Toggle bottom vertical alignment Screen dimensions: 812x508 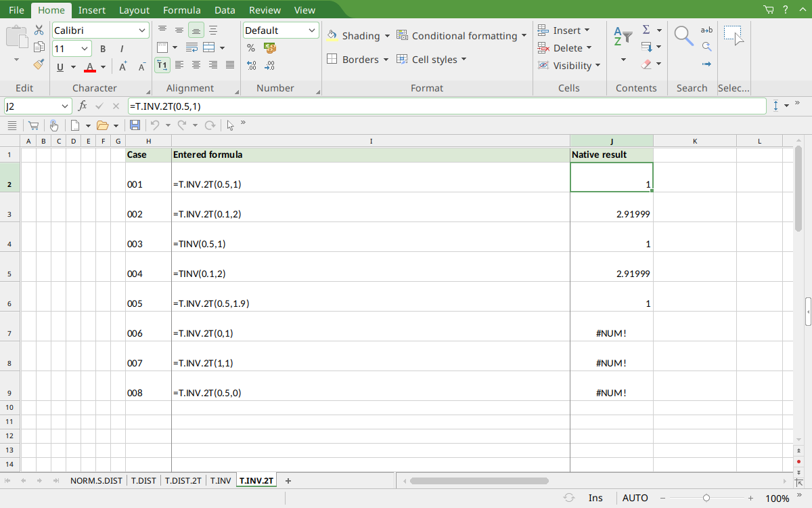click(196, 30)
